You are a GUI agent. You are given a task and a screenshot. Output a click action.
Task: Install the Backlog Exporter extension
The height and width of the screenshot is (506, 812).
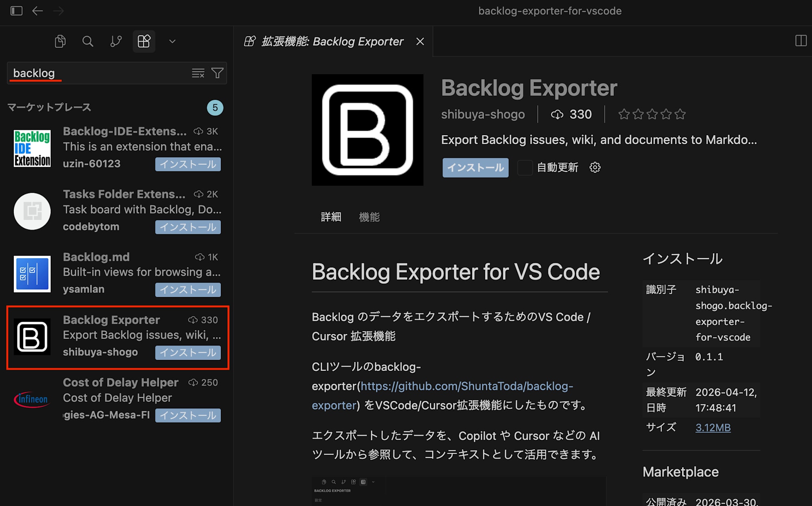tap(475, 167)
